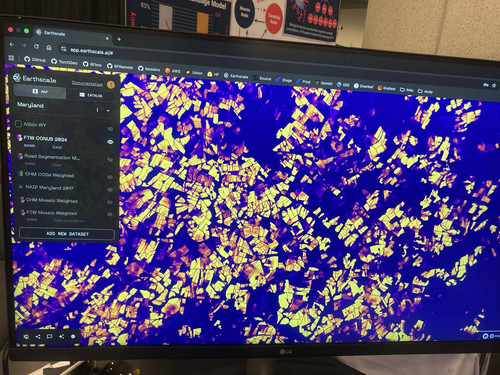Expand the links bookmark folder
The image size is (500, 375).
407,90
